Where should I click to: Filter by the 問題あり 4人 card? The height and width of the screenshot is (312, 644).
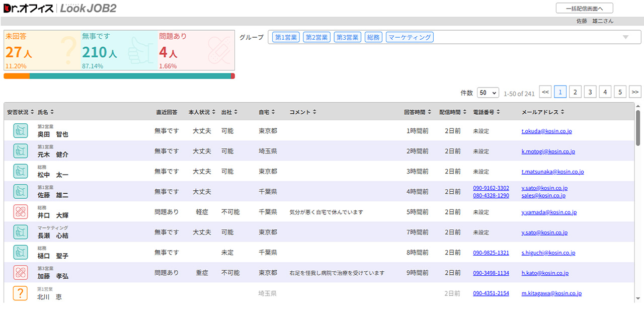coord(196,50)
